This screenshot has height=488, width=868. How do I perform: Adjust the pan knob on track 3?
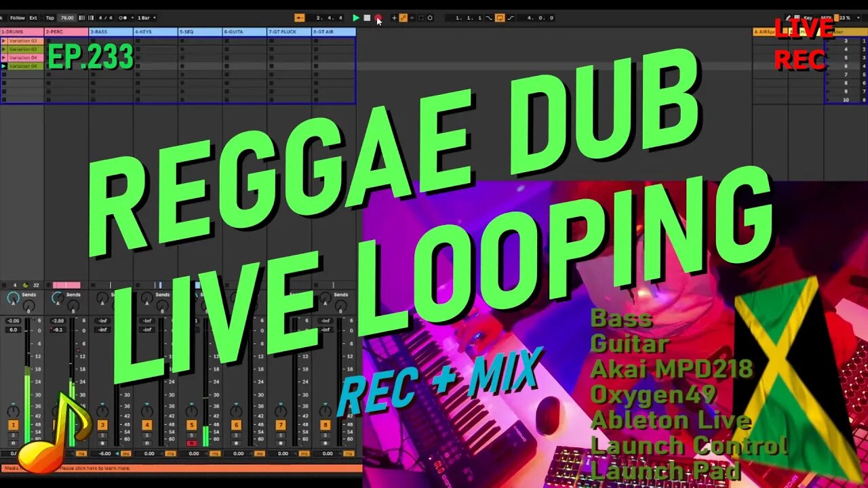[x=102, y=411]
